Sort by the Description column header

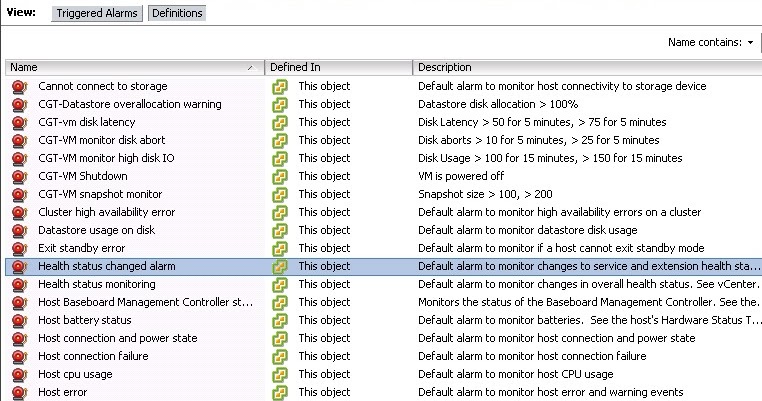click(587, 68)
